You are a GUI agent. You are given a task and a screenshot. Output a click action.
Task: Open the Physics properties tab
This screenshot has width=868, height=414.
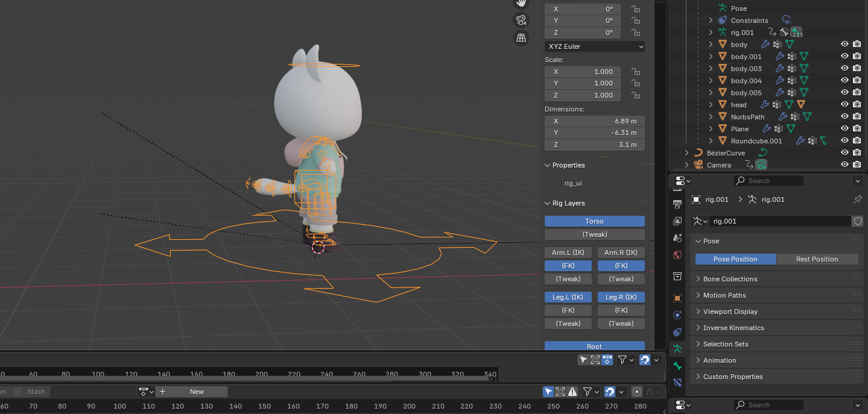(x=677, y=315)
